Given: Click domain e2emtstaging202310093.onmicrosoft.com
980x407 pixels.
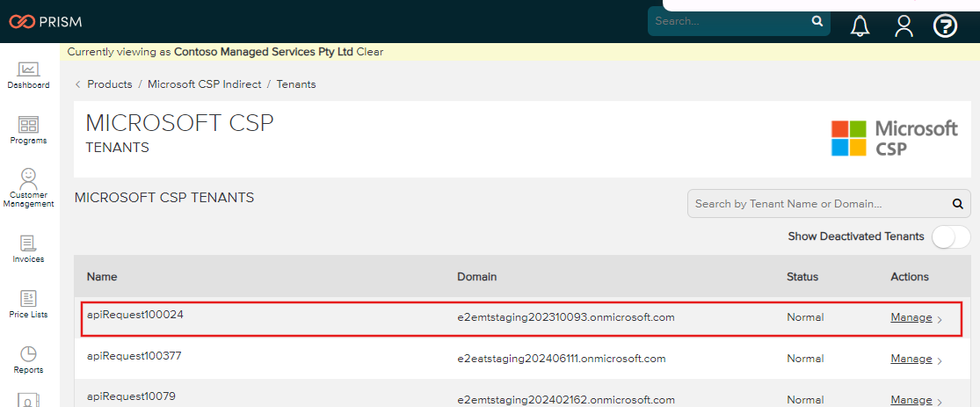Looking at the screenshot, I should pos(566,317).
